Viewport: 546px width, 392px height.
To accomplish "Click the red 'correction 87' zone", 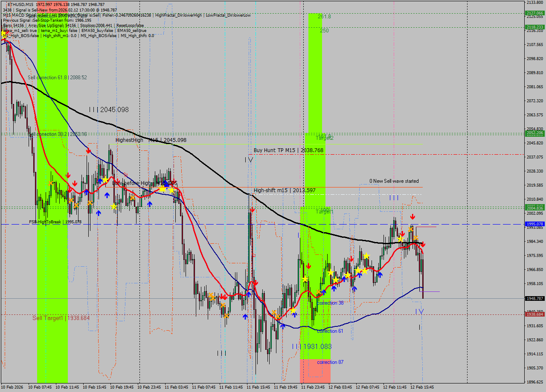I will (315, 370).
